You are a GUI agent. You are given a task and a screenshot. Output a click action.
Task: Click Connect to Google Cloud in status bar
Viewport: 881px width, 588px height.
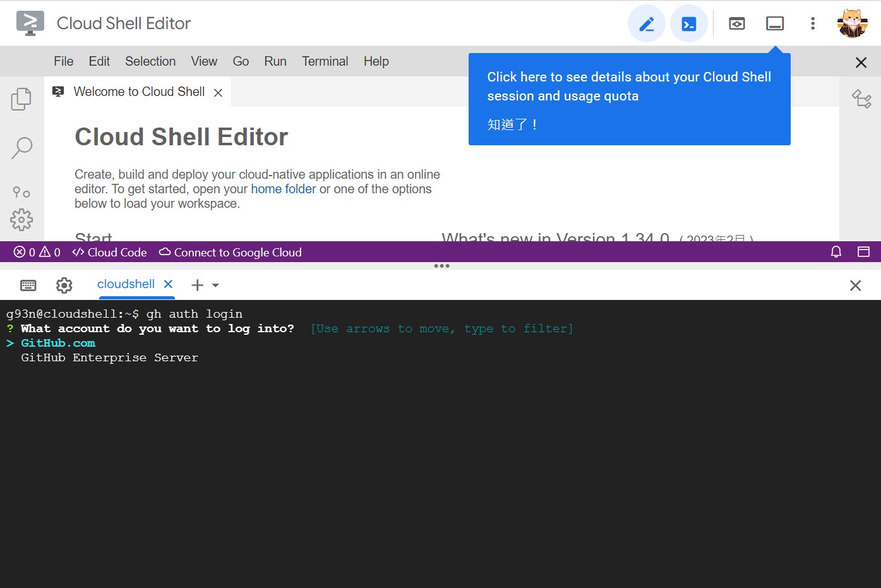pos(230,252)
